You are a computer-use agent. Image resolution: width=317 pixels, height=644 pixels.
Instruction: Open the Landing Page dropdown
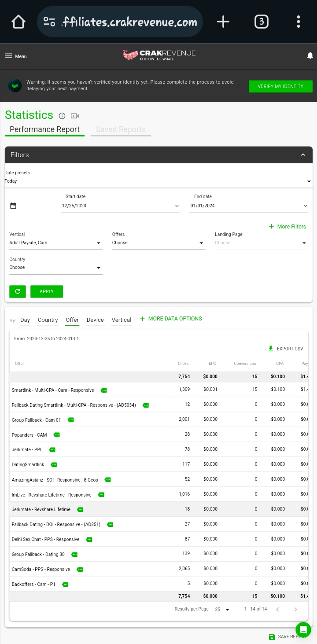tap(261, 243)
